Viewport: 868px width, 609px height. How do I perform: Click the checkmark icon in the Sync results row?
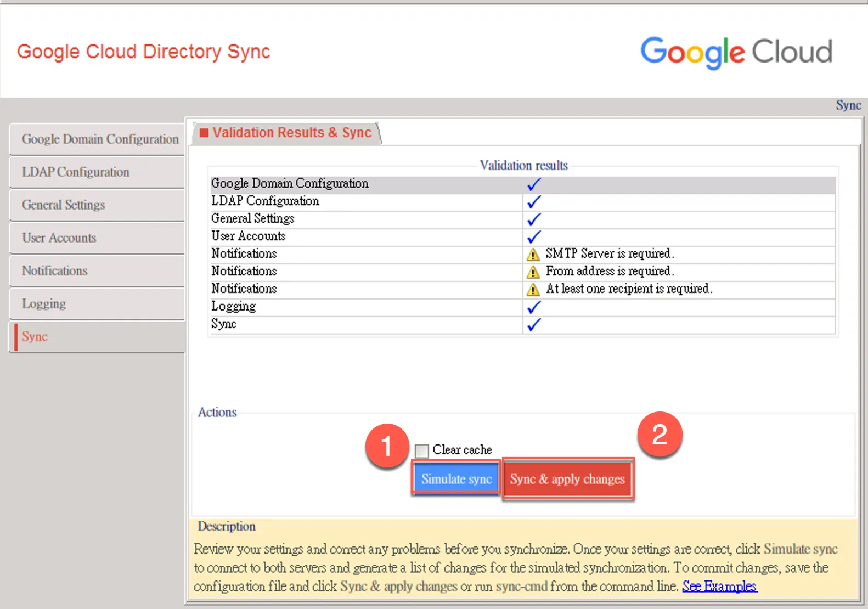(x=534, y=325)
